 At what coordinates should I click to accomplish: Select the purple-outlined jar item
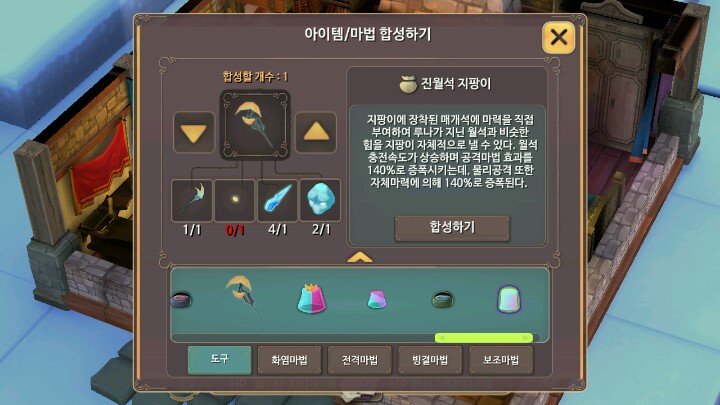pos(509,299)
